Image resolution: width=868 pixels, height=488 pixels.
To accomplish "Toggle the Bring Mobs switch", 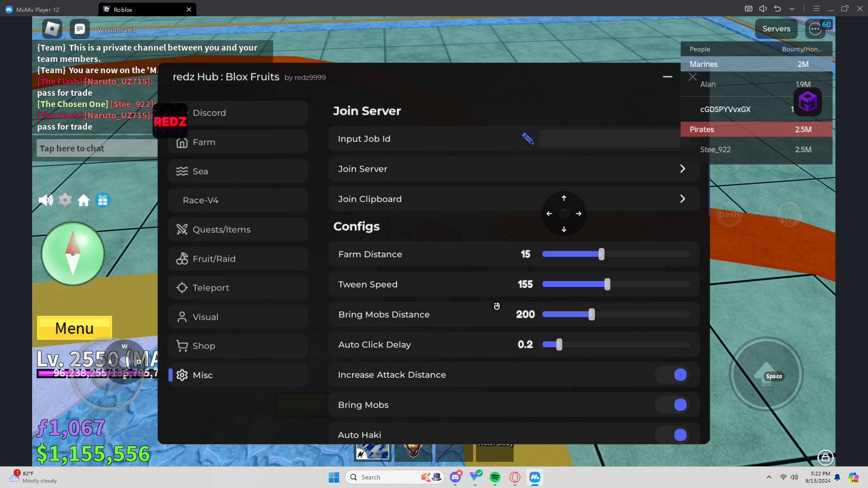I will coord(672,405).
